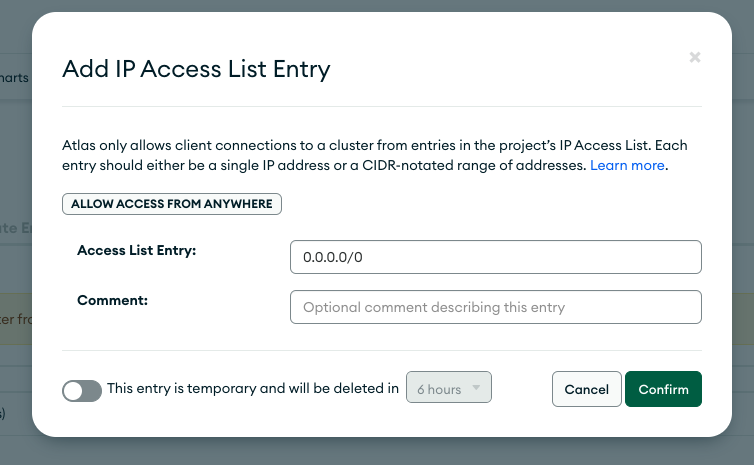
Task: Cancel adding the IP entry
Action: tap(586, 389)
